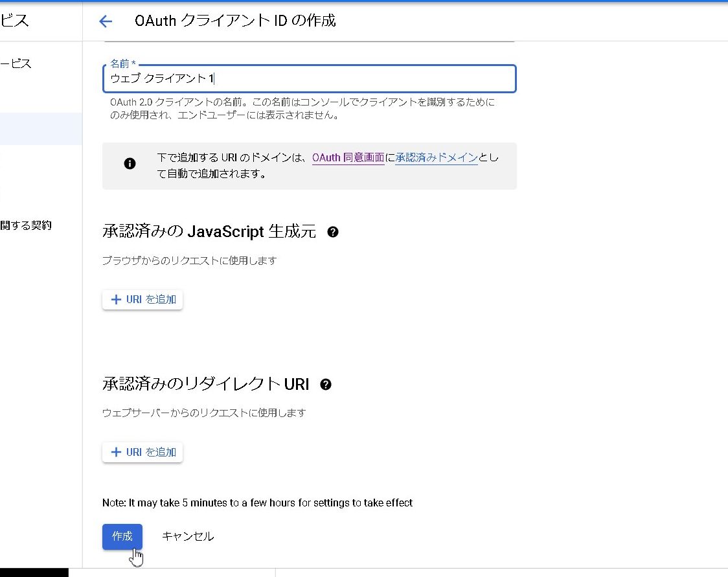Viewport: 728px width, 577px height.
Task: Click キャンセル to cancel creation
Action: tap(187, 536)
